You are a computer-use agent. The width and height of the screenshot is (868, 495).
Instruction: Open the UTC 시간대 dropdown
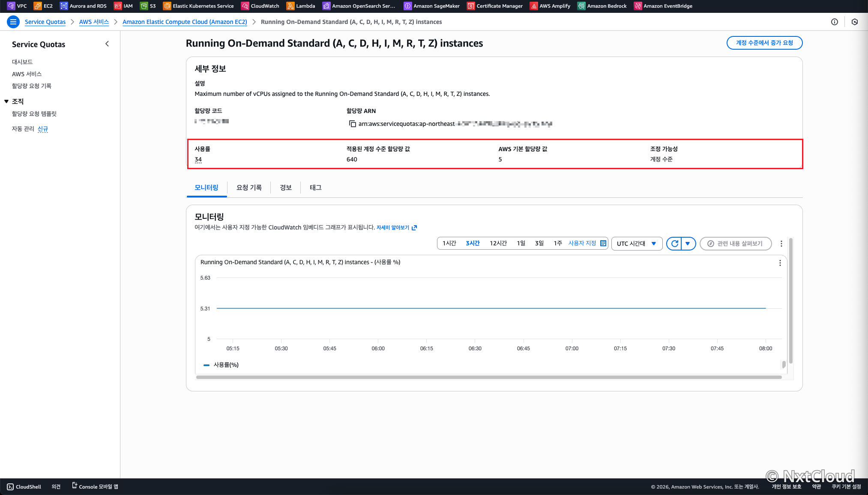coord(637,243)
